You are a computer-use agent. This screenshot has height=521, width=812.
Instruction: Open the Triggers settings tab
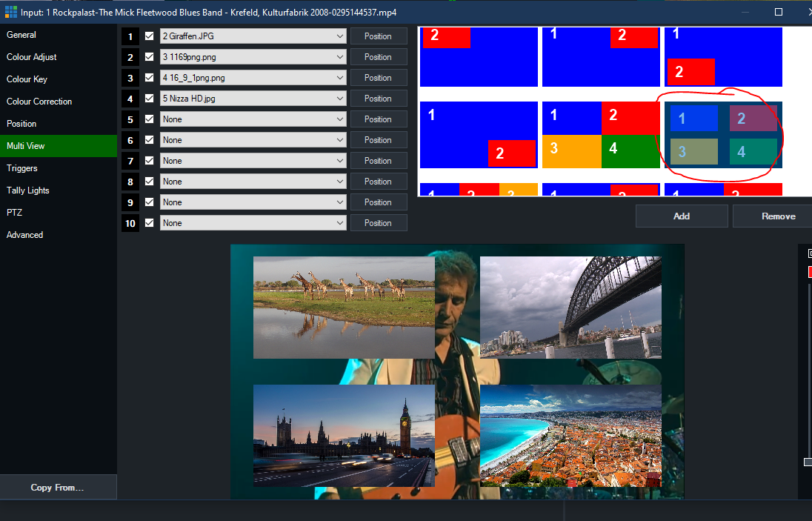tap(22, 168)
